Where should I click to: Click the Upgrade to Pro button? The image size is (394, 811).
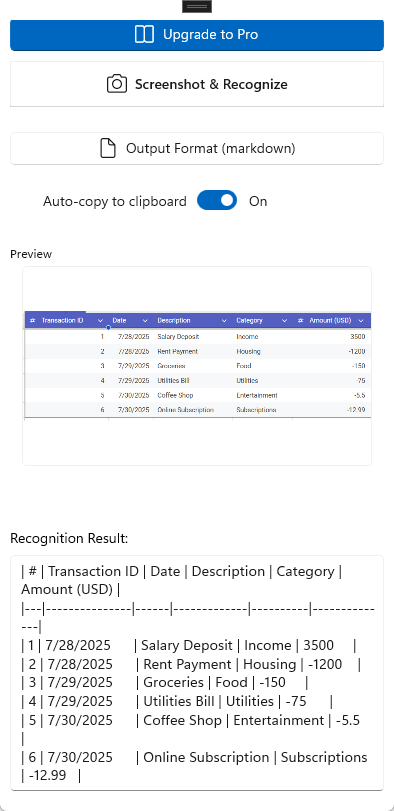(x=197, y=35)
